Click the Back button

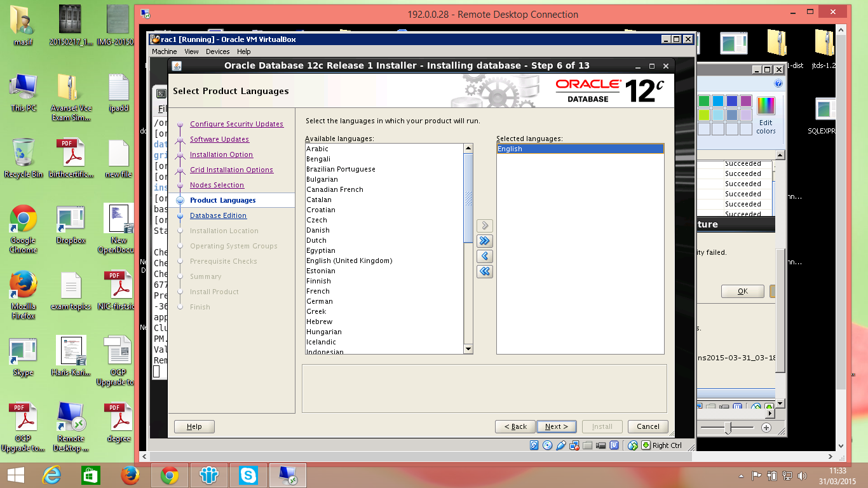coord(515,426)
